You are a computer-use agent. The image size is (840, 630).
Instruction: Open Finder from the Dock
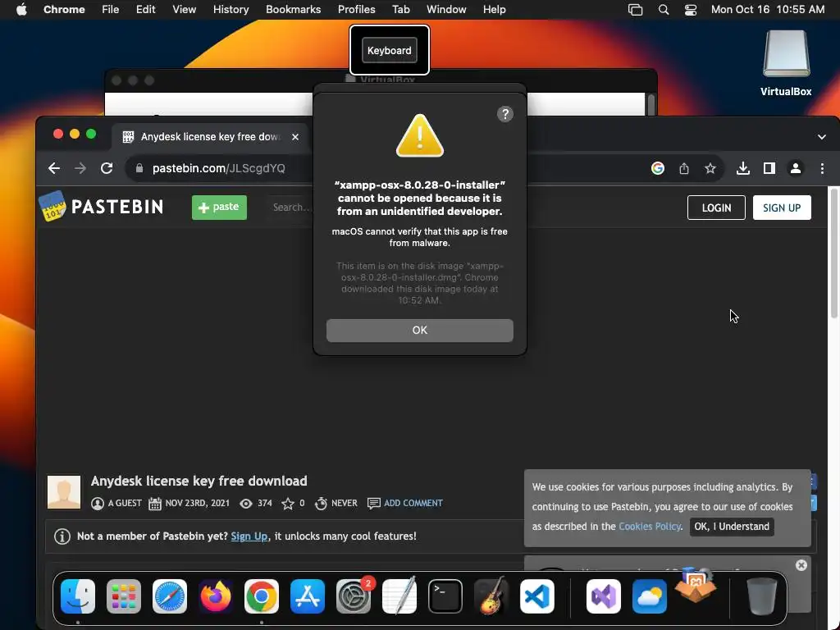78,596
